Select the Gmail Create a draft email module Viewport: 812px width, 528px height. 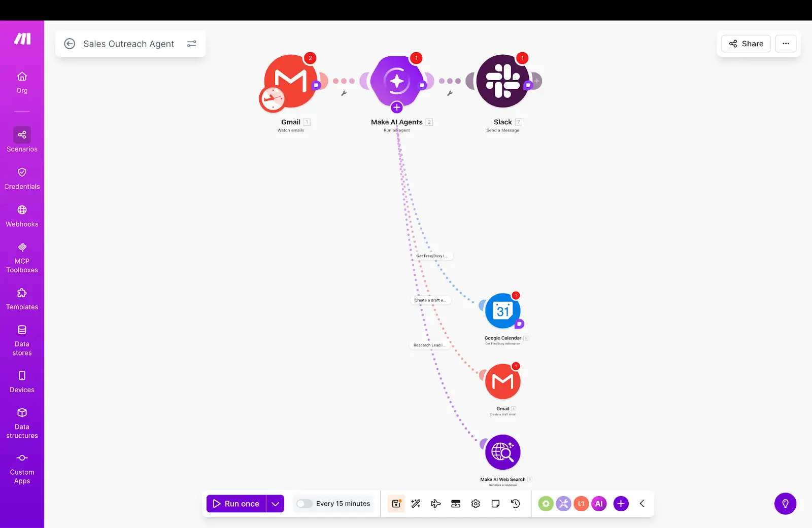click(x=503, y=381)
